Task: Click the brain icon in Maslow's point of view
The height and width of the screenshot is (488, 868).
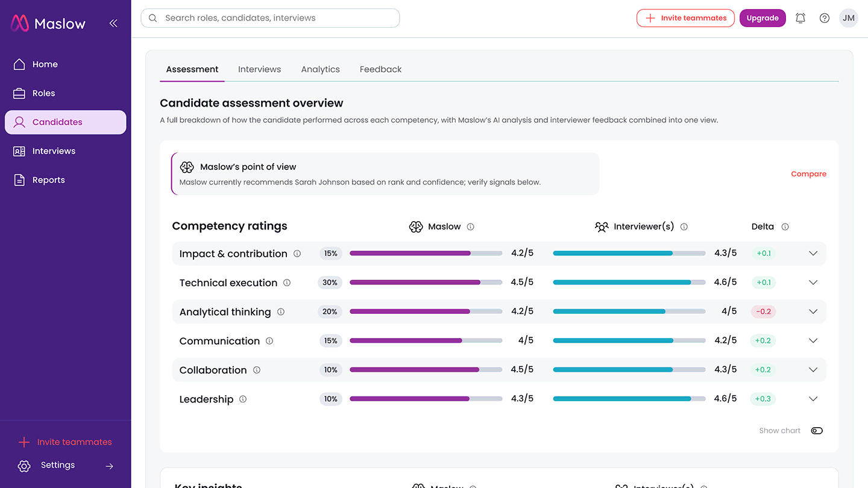Action: tap(187, 167)
